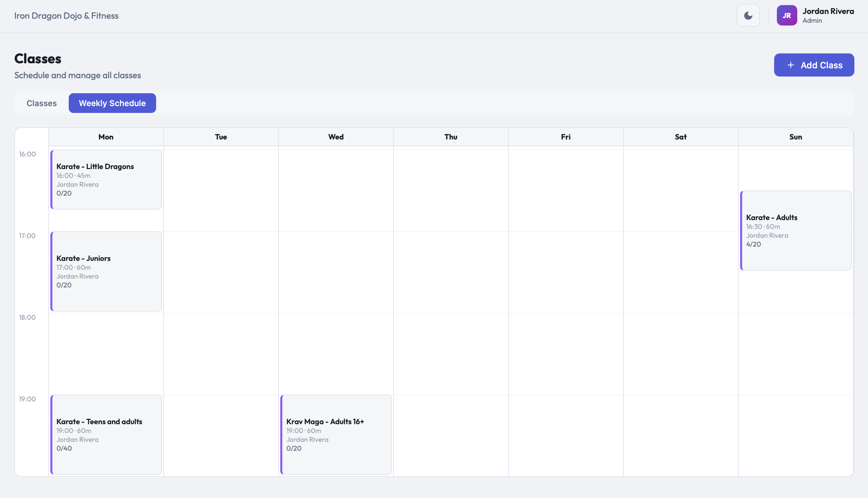Click the 4/20 capacity on Karate - Adults
Viewport: 868px width, 498px height.
click(x=753, y=244)
